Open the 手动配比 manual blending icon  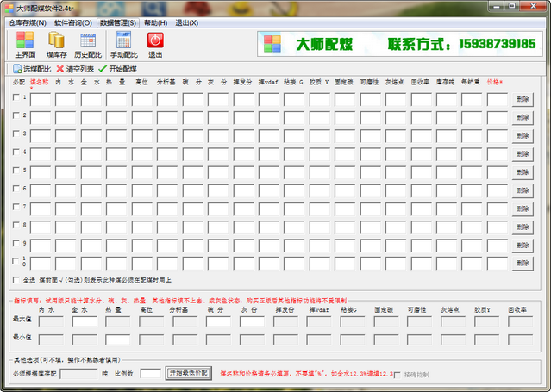pyautogui.click(x=123, y=44)
